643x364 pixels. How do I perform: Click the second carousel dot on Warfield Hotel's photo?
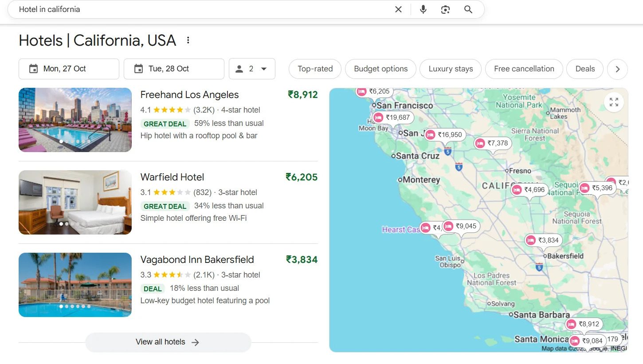(67, 224)
